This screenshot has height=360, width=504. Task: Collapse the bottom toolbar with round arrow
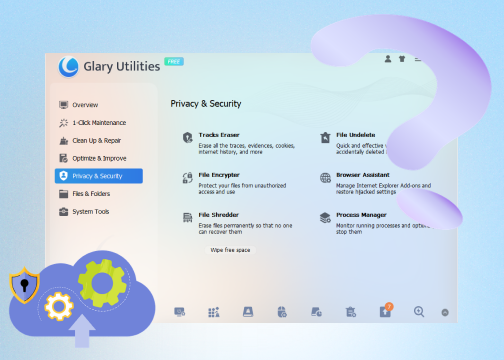click(x=445, y=312)
